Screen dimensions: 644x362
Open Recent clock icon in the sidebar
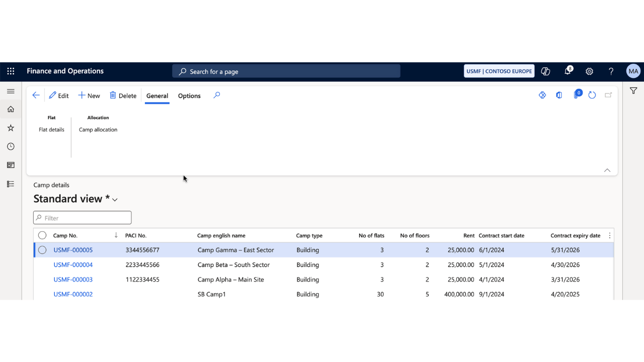pos(11,146)
